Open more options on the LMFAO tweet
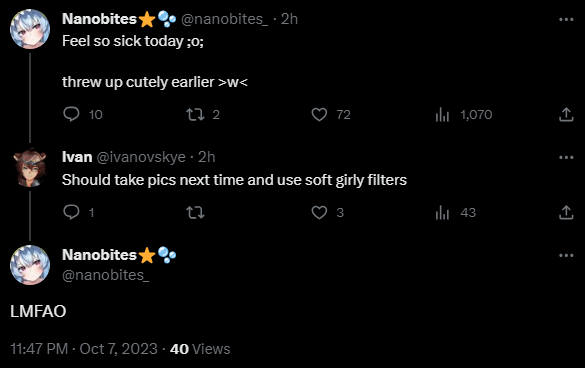Image resolution: width=585 pixels, height=368 pixels. [x=566, y=256]
